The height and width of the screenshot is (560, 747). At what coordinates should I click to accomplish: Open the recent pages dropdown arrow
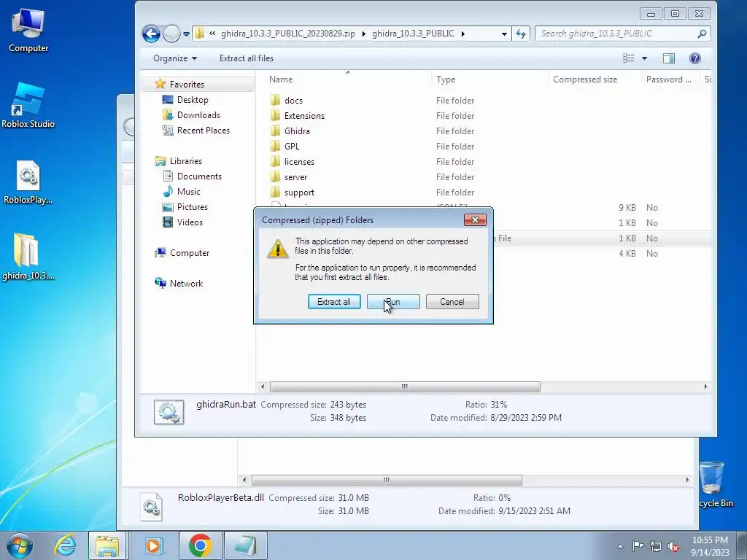(x=186, y=34)
